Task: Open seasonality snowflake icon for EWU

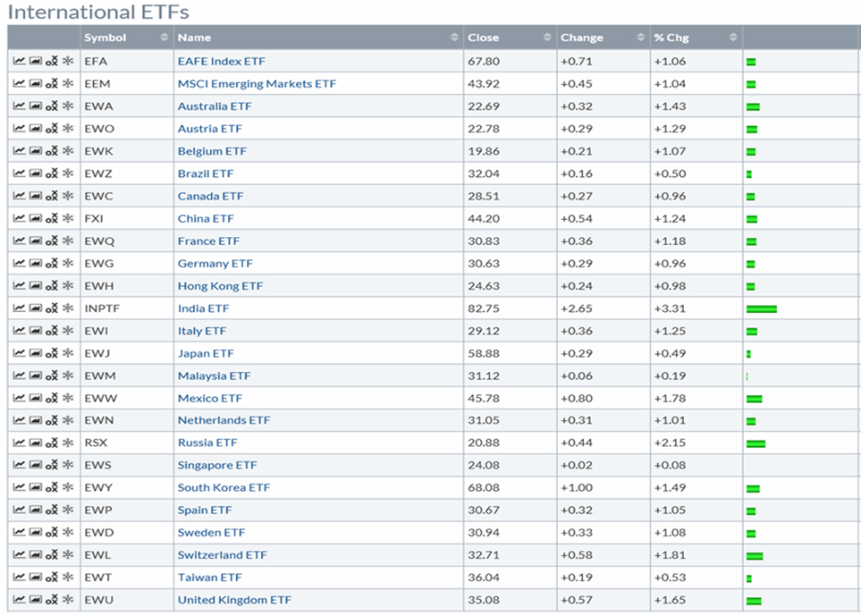Action: point(68,600)
